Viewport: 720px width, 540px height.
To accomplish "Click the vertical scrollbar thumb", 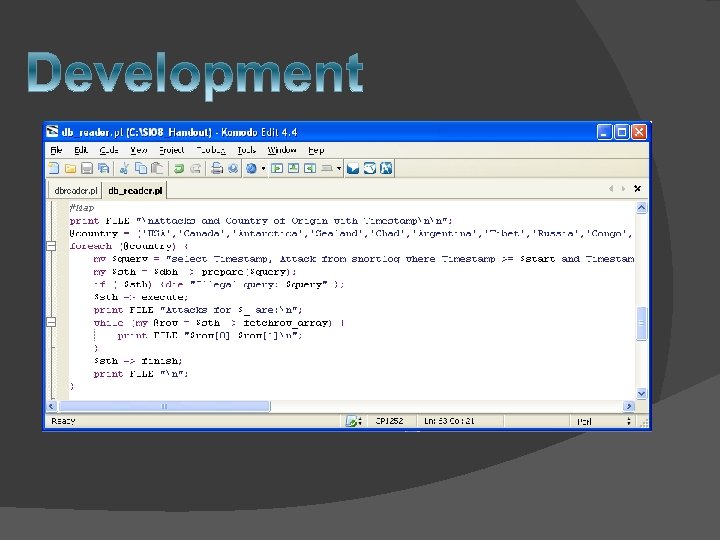I will pyautogui.click(x=641, y=323).
